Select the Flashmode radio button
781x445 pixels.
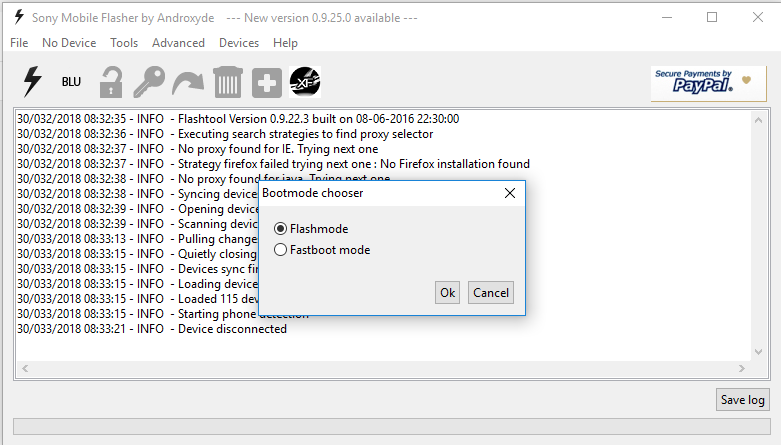[x=280, y=229]
